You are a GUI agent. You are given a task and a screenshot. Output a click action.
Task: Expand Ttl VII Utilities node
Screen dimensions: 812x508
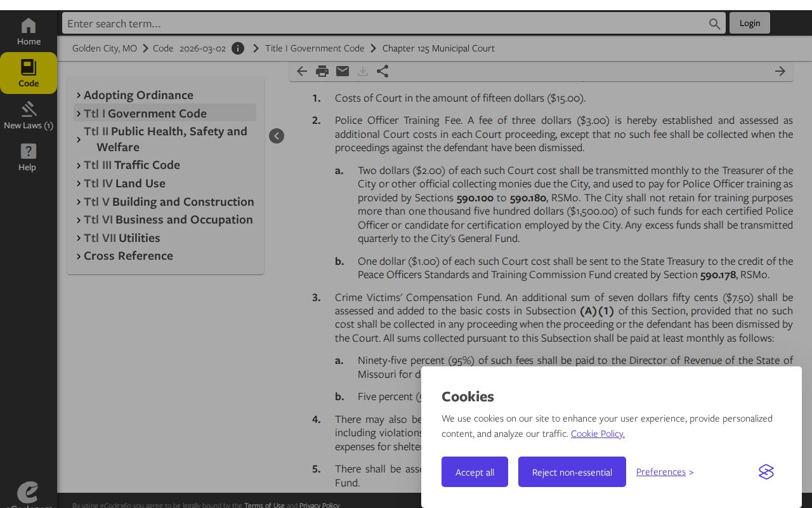pos(79,238)
